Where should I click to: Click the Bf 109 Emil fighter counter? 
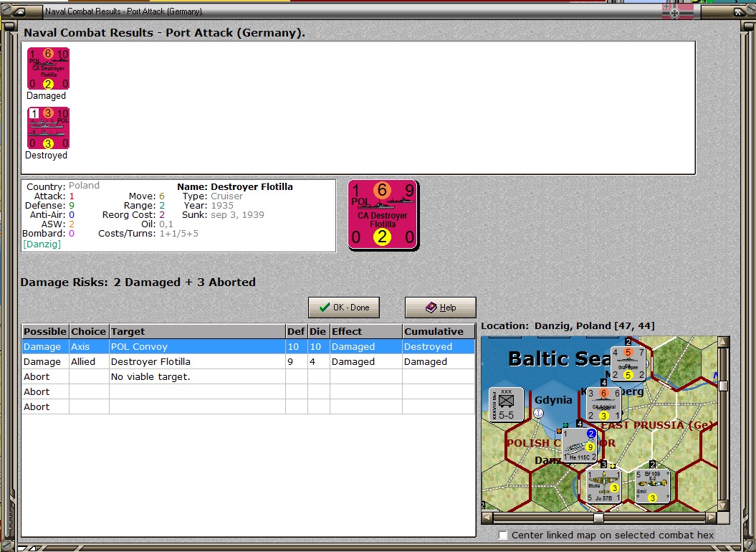(652, 486)
